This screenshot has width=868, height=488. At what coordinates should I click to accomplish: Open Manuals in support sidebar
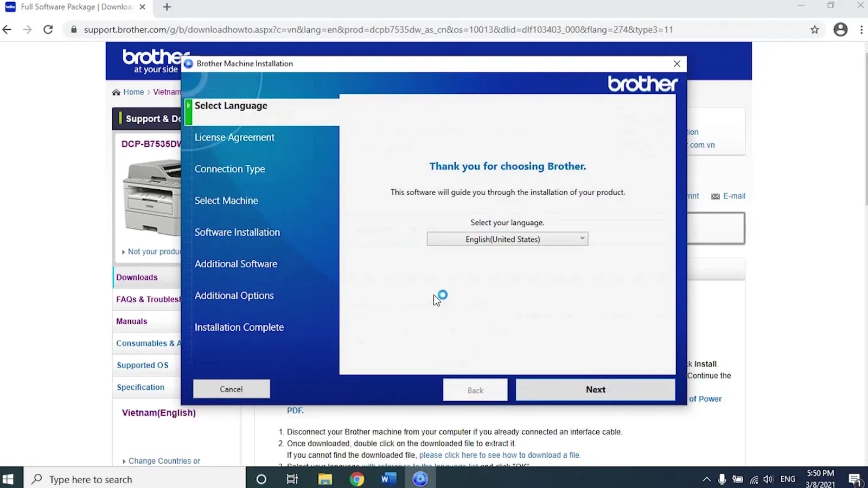coord(131,322)
